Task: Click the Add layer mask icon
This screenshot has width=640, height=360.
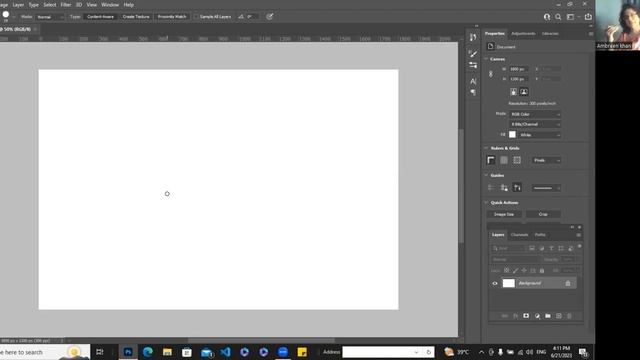Action: [x=526, y=316]
